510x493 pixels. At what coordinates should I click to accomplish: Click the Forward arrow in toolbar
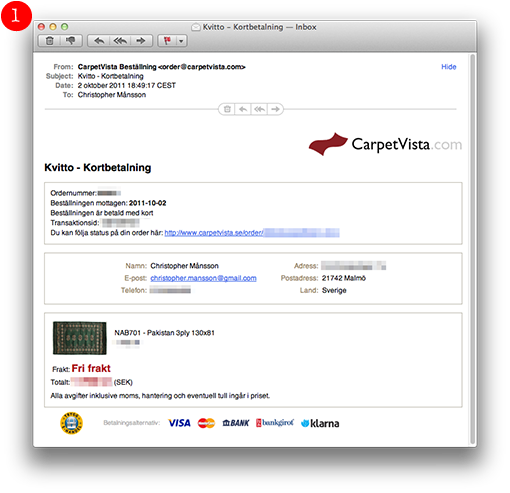(141, 41)
